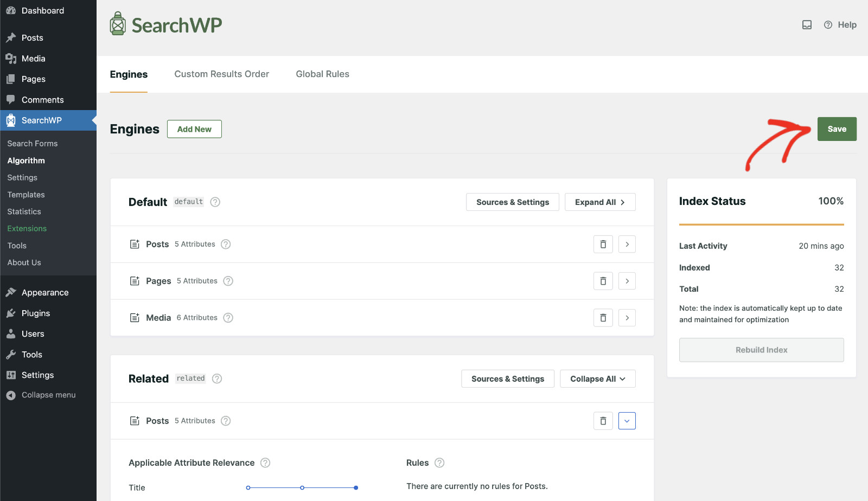Open SearchWP Settings submenu item
The width and height of the screenshot is (868, 501).
pyautogui.click(x=22, y=178)
